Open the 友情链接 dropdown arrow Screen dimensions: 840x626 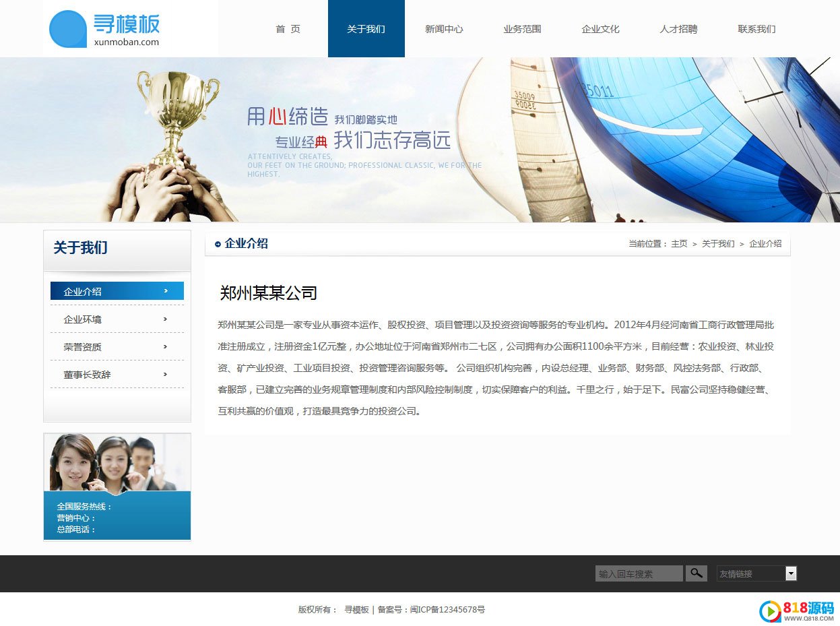pos(791,573)
